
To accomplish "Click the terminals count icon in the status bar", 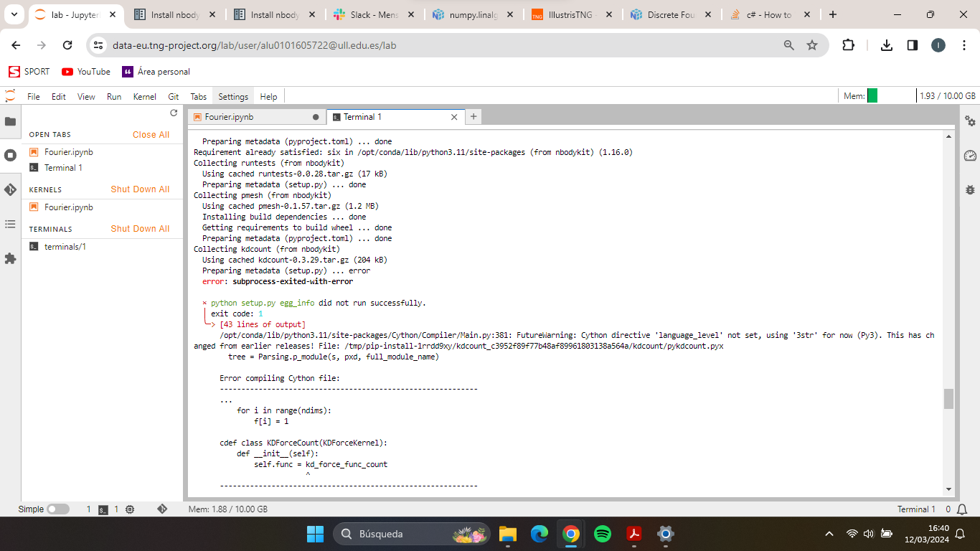I will pyautogui.click(x=103, y=509).
